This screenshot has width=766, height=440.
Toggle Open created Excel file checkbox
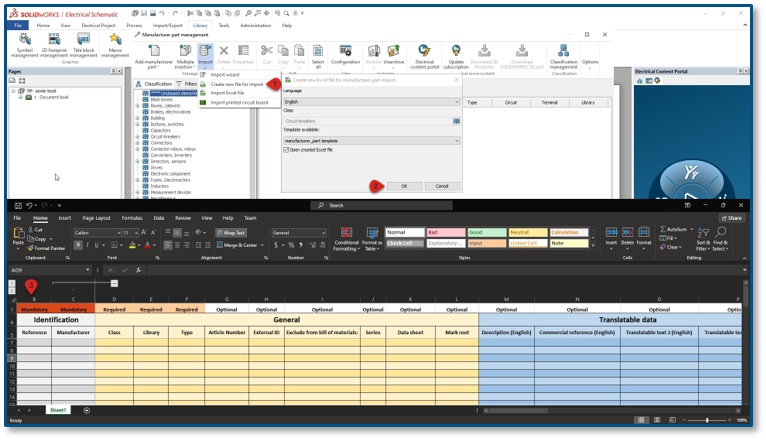coord(286,150)
